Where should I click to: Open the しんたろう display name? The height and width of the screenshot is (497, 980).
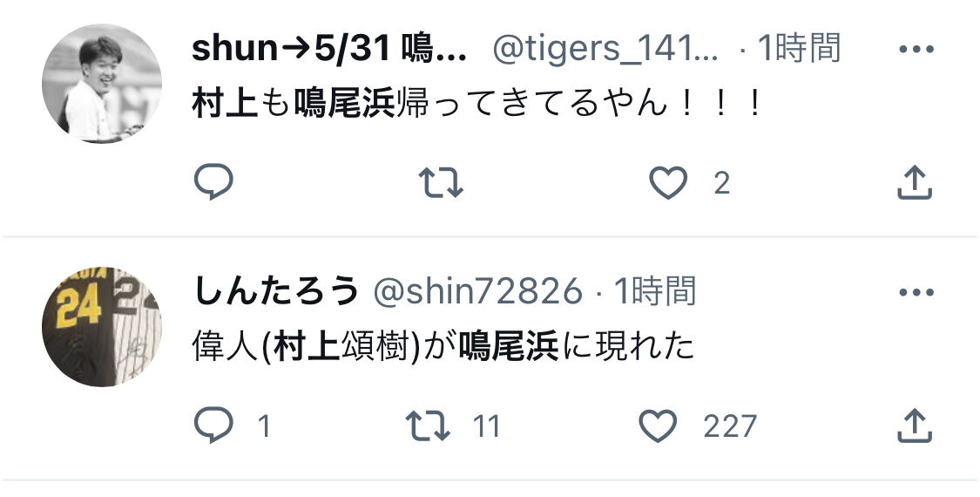pyautogui.click(x=277, y=292)
